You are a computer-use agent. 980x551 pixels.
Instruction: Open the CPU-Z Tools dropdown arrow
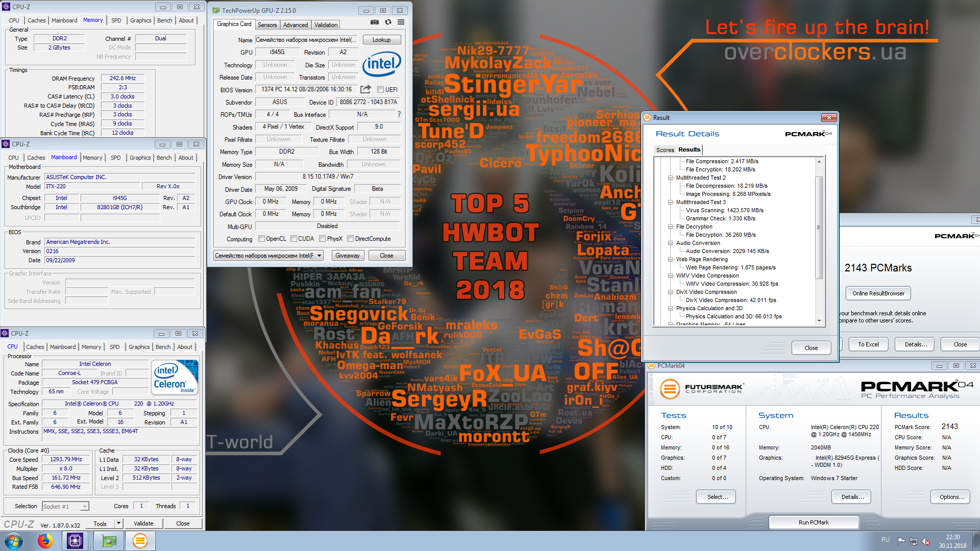pos(118,523)
